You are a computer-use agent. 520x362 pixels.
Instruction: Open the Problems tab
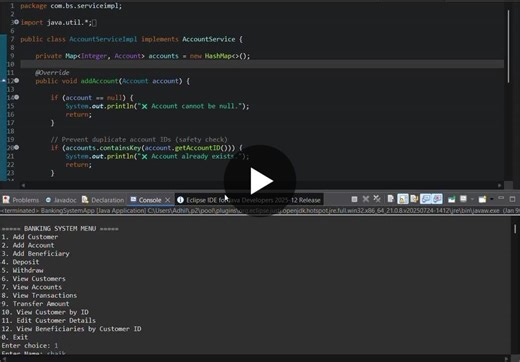21,200
